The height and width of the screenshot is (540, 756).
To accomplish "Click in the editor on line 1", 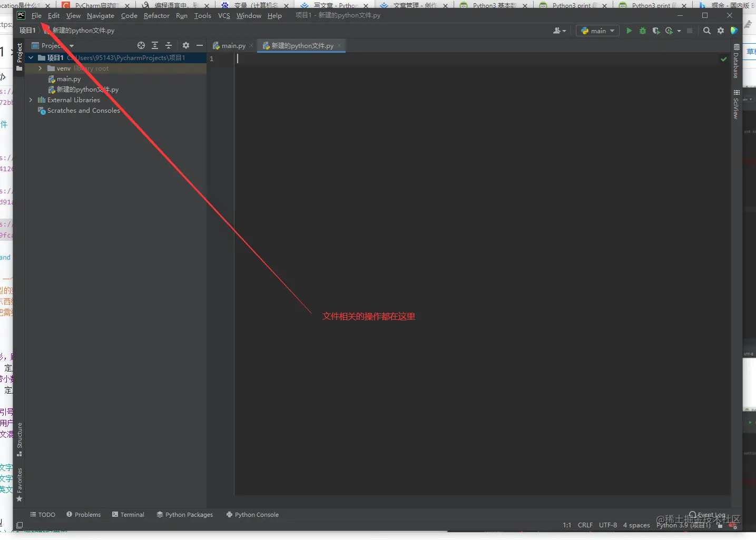I will point(482,58).
